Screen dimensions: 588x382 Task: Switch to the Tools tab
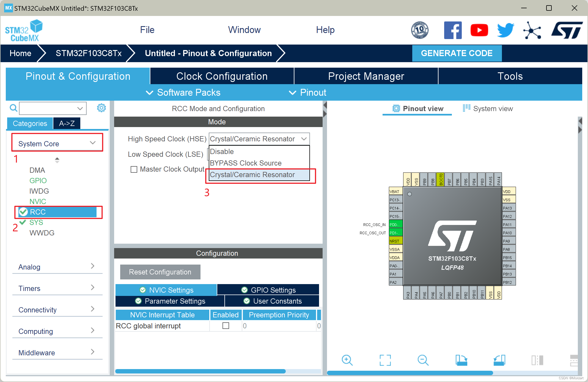[x=510, y=76]
